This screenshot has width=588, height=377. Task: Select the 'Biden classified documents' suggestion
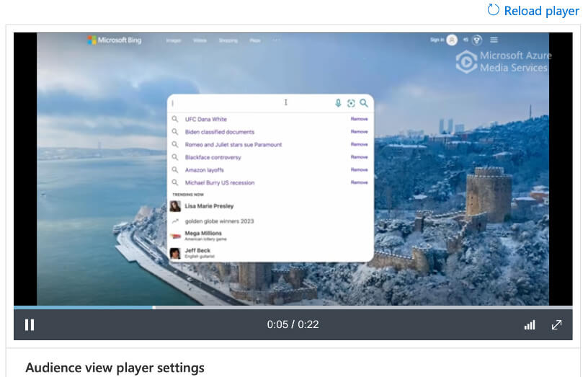tap(219, 132)
